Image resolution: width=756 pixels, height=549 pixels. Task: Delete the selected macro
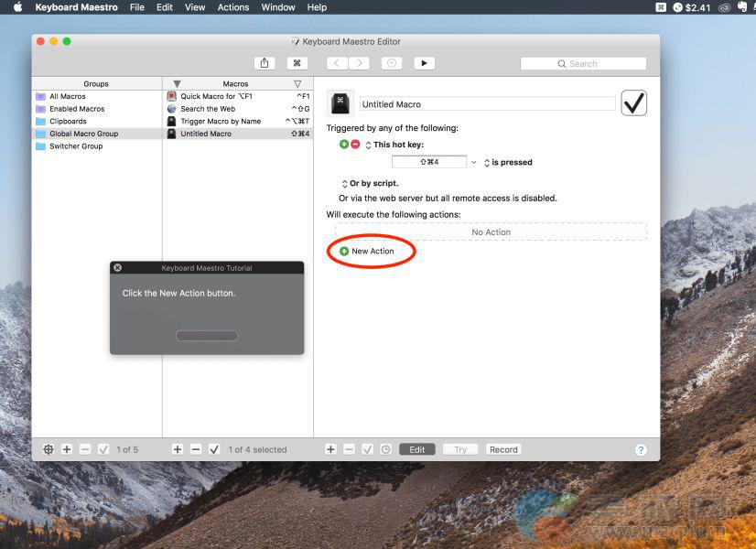point(196,449)
